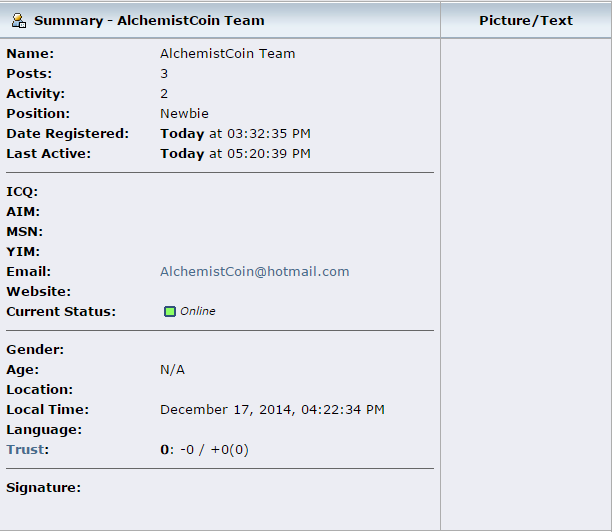Click the Summary - AlchemistCoin Team header

tap(149, 20)
